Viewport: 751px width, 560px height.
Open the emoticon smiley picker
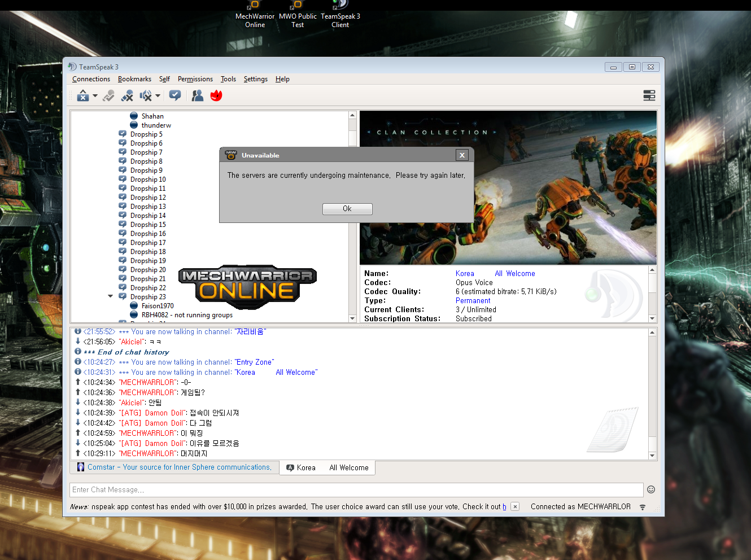pos(651,489)
